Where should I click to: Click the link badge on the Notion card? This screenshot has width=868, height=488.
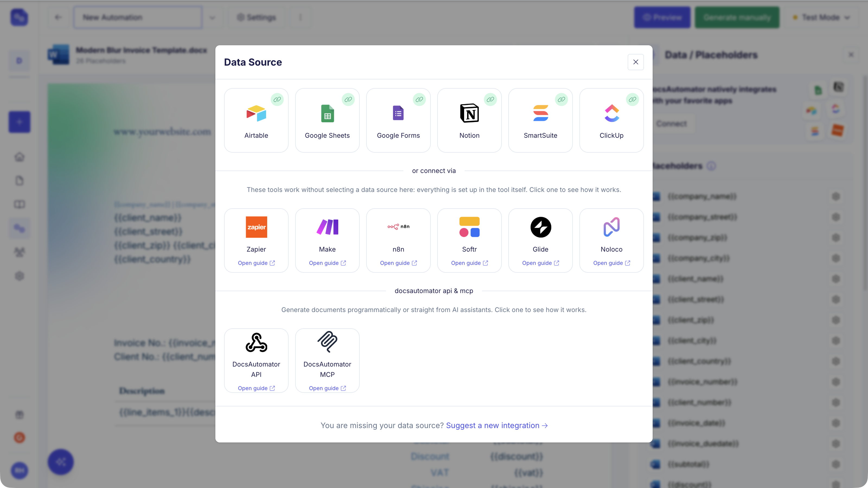[x=490, y=99]
